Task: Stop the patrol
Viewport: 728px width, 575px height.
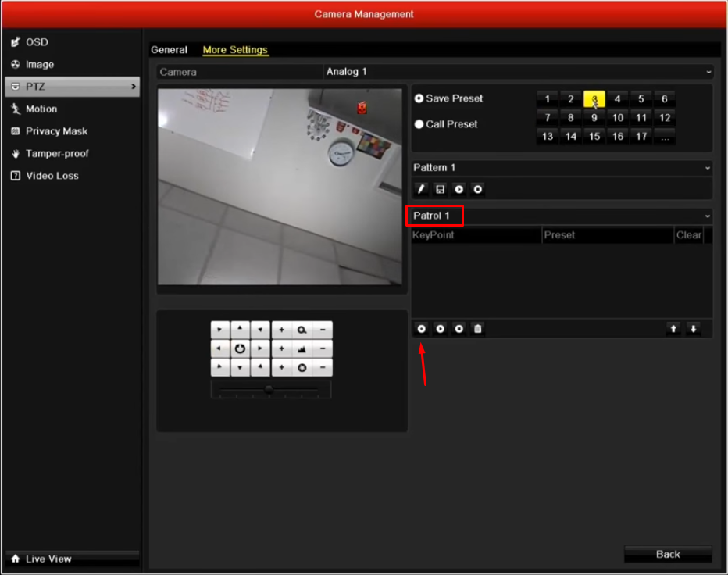Action: [459, 329]
